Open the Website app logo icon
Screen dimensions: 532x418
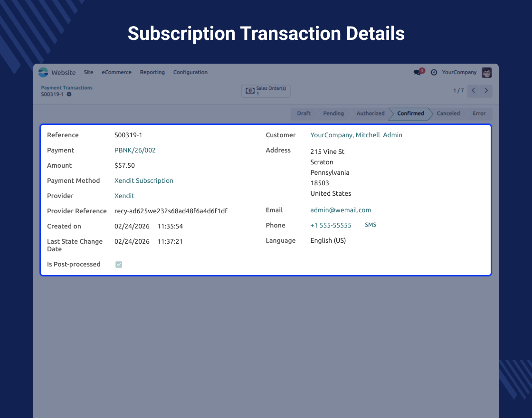pyautogui.click(x=43, y=72)
